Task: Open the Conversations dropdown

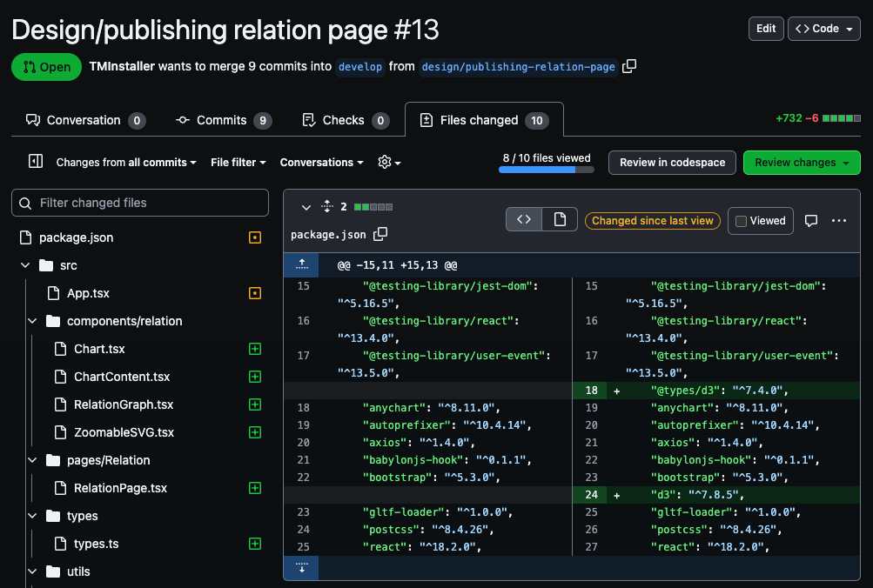Action: point(322,163)
